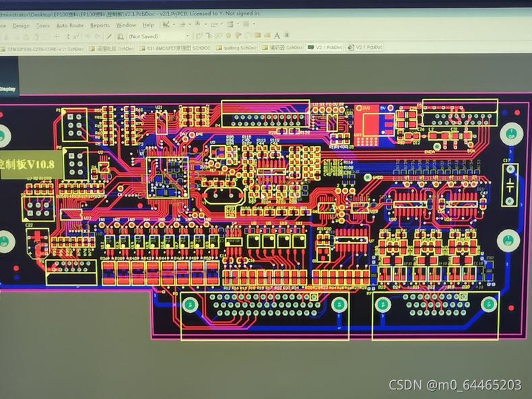Open the Auto Route menu

[x=69, y=26]
